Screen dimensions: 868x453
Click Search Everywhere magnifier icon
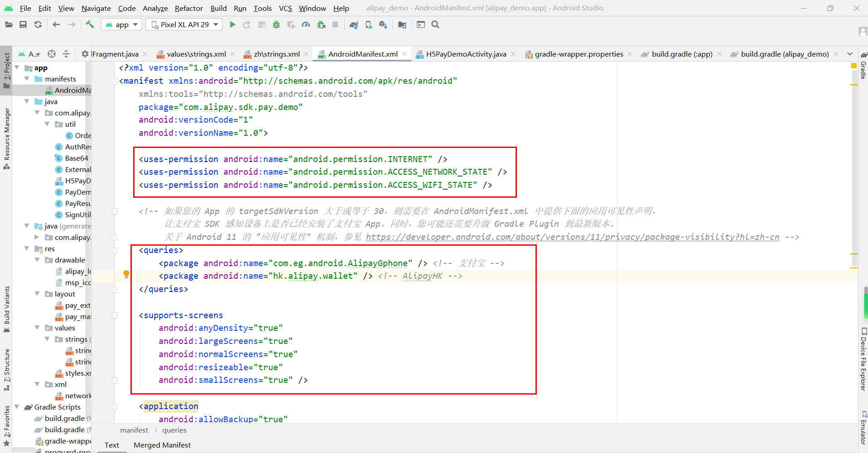coord(435,24)
